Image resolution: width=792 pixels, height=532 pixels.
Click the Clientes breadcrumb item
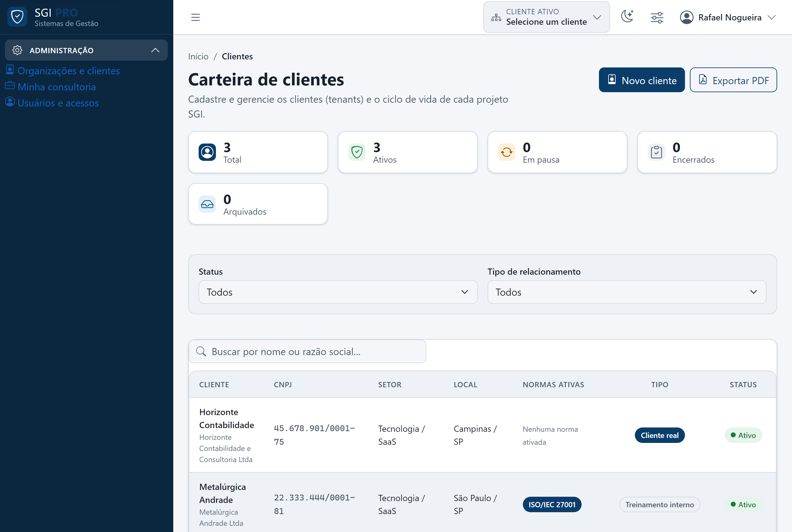coord(237,56)
